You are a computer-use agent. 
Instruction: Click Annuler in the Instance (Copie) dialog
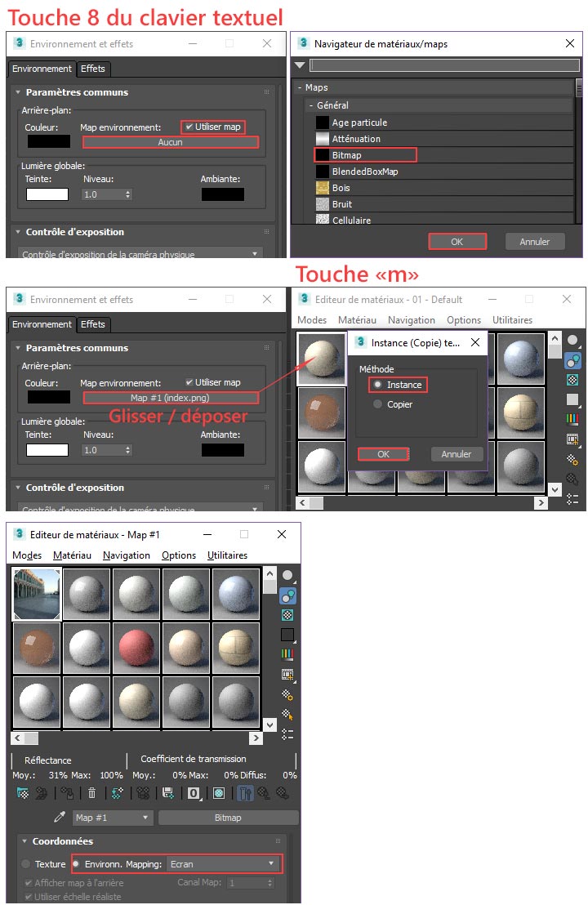pyautogui.click(x=457, y=454)
